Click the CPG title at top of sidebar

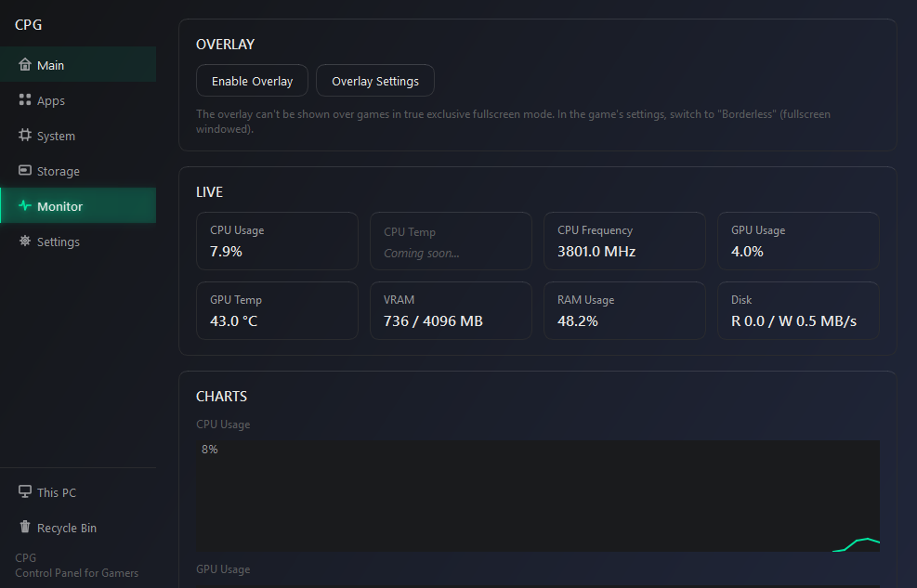click(28, 24)
